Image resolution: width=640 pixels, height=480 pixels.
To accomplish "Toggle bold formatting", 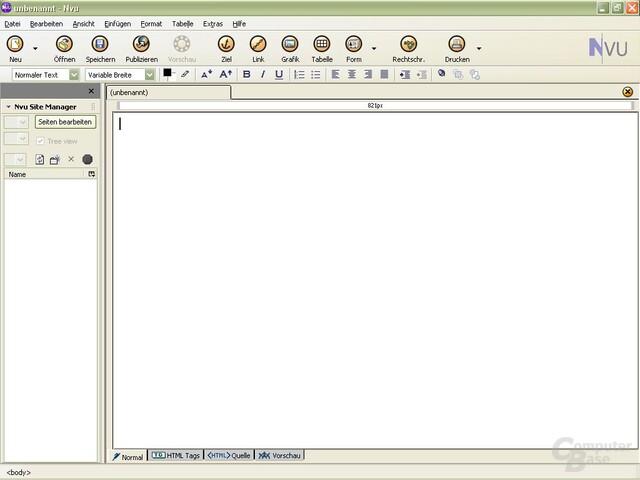I will pos(247,74).
